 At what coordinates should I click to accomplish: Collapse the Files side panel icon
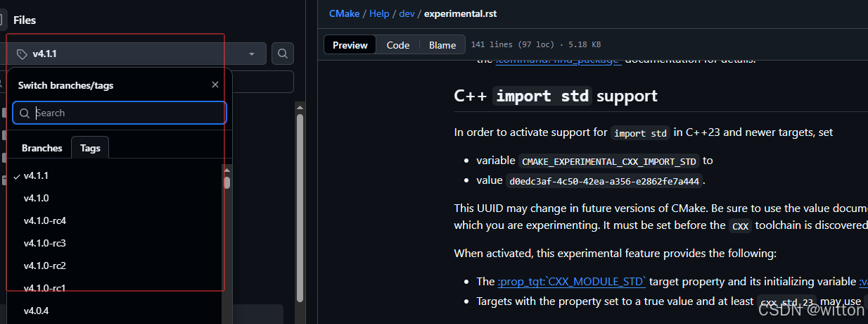[x=2, y=20]
